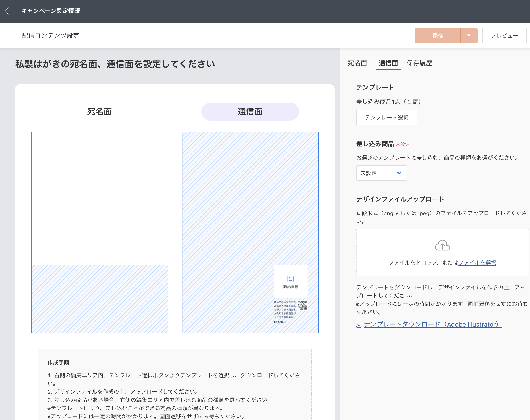Viewport: 530px width, 420px height.
Task: Open the プレビュー preview
Action: coord(504,35)
